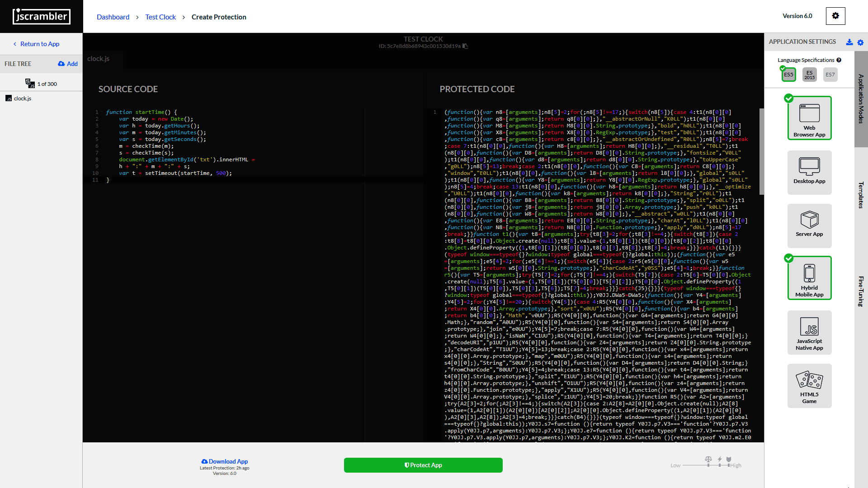Open the clock.js editor tab
The height and width of the screenshot is (488, 868).
[99, 59]
